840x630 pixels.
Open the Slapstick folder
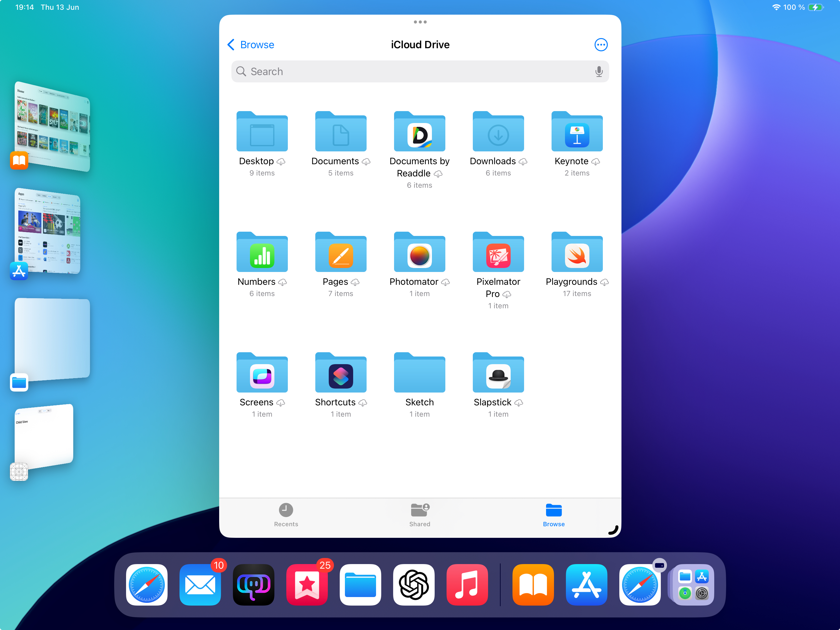[x=498, y=373]
